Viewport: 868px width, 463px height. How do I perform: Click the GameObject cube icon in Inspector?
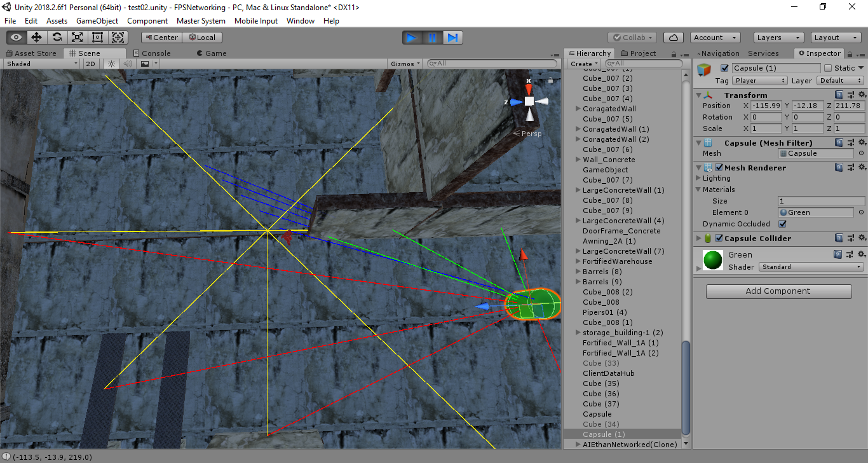tap(704, 70)
